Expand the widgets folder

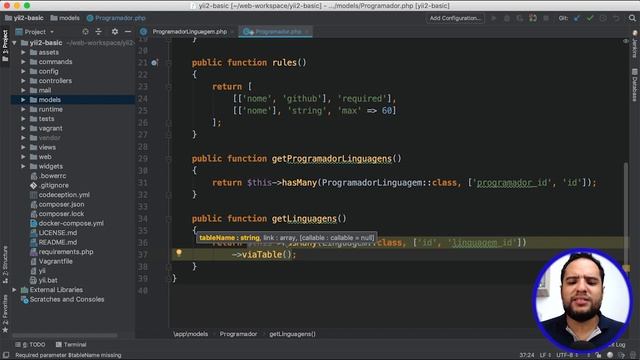23,167
